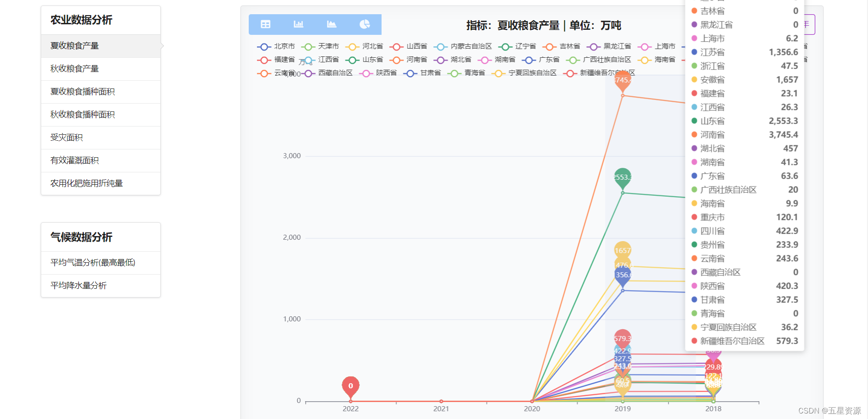
Task: Select 夏收粮食播种面积 in sidebar
Action: pos(101,92)
